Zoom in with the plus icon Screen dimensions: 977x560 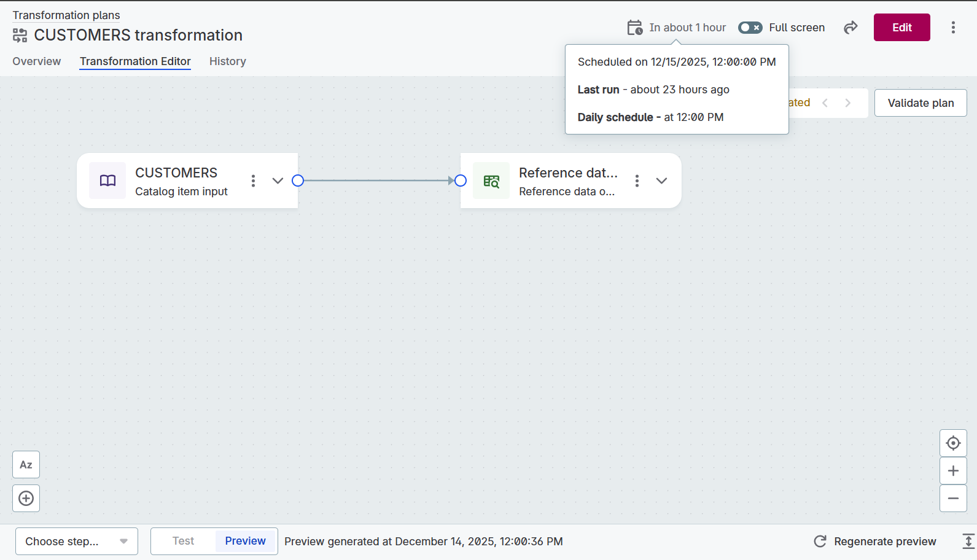953,471
